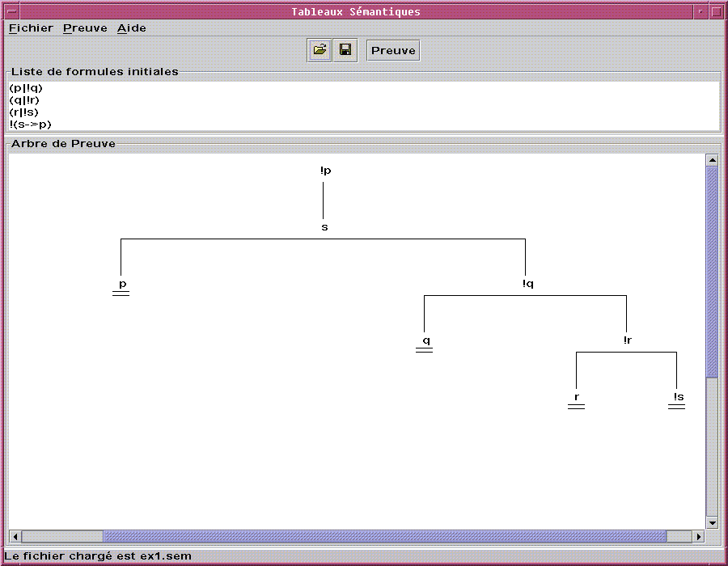Click the horizontal scrollbar thumb
Image resolution: width=728 pixels, height=566 pixels.
(x=384, y=537)
